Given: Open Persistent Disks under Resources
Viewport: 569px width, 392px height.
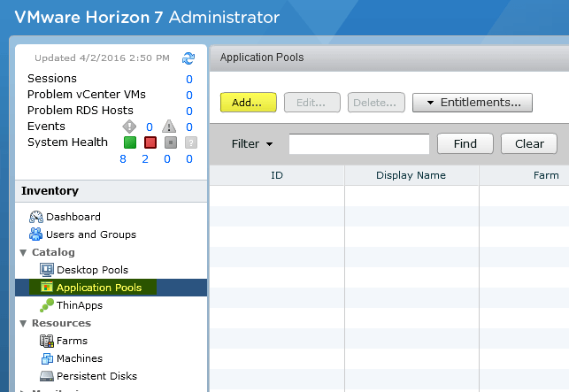Looking at the screenshot, I should point(96,376).
